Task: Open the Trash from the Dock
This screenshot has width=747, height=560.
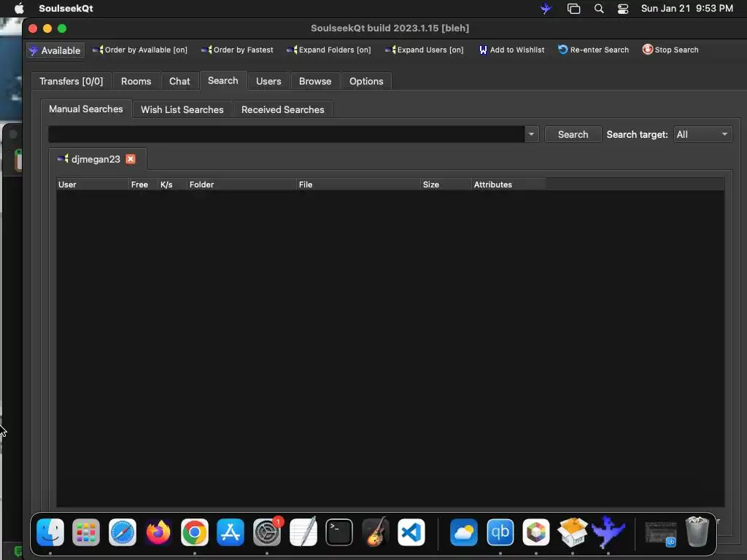Action: coord(697,532)
